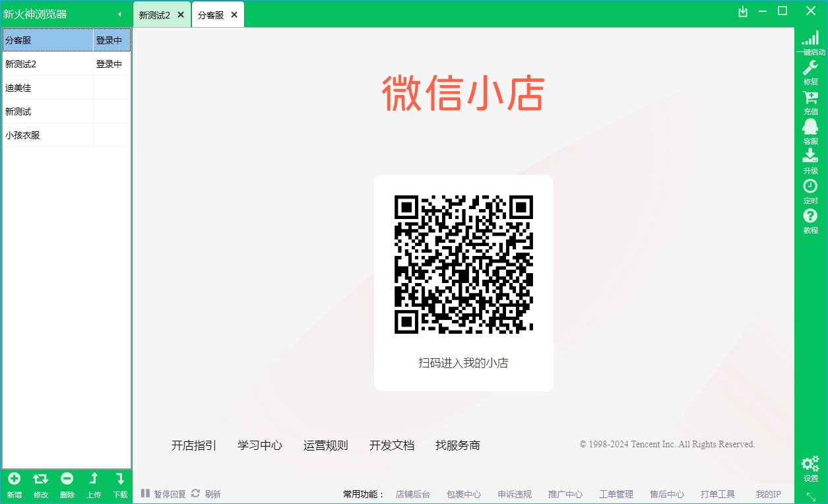Viewport: 828px width, 504px height.
Task: Select the 小孩衣服 account row
Action: pyautogui.click(x=67, y=135)
